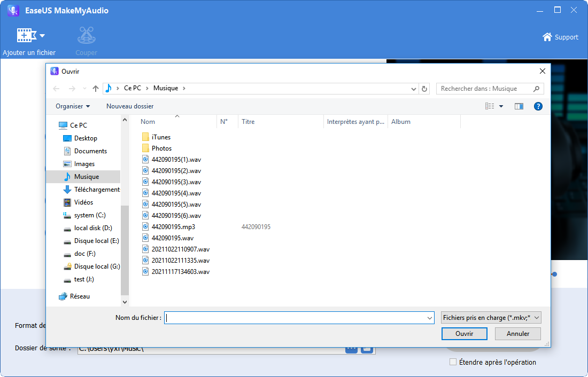The height and width of the screenshot is (377, 588).
Task: Select the iTunes folder
Action: pos(157,137)
